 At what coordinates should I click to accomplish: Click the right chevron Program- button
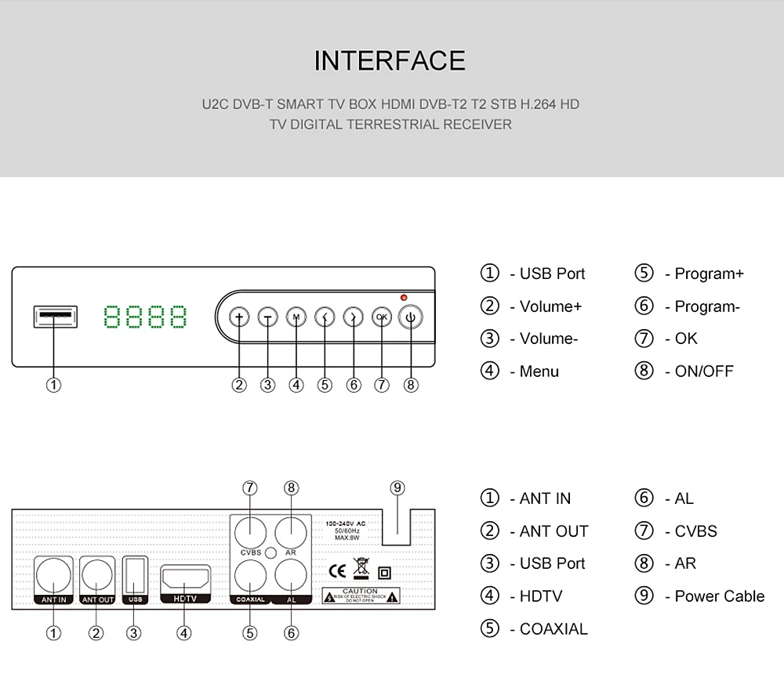pos(353,317)
